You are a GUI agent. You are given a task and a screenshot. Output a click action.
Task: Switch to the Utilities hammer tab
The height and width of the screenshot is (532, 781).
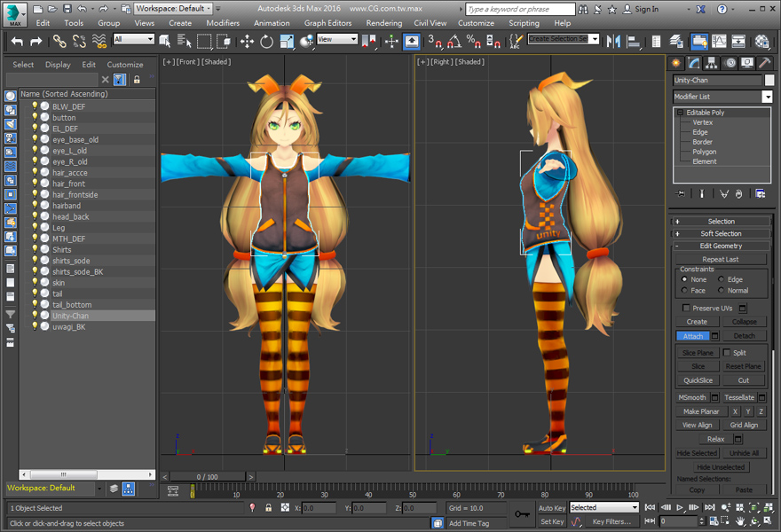pyautogui.click(x=763, y=63)
